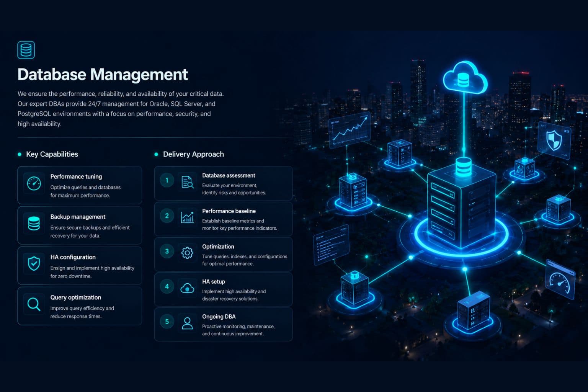Click the HA setup step title
Screen dimensions: 588x392
point(214,281)
